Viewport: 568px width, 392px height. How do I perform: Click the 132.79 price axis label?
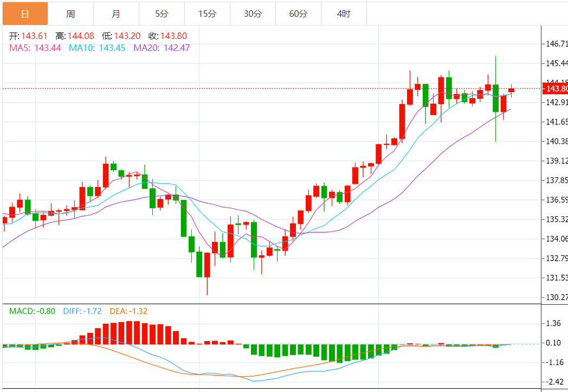557,258
